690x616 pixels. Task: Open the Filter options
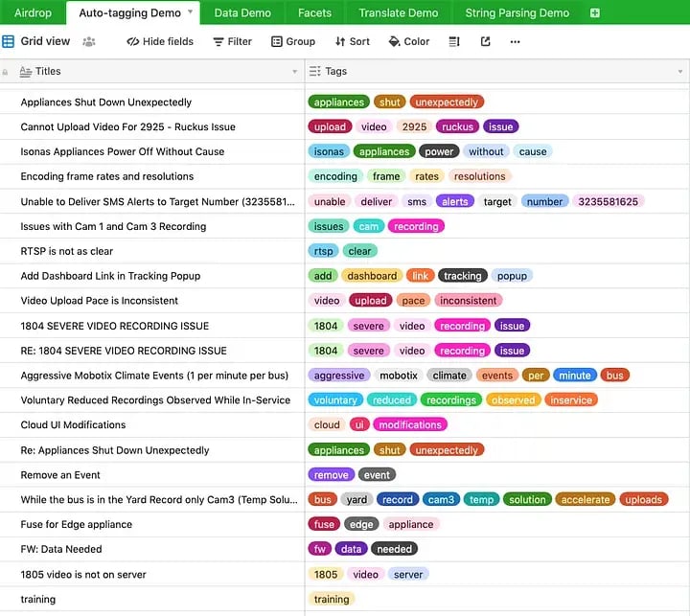click(232, 42)
